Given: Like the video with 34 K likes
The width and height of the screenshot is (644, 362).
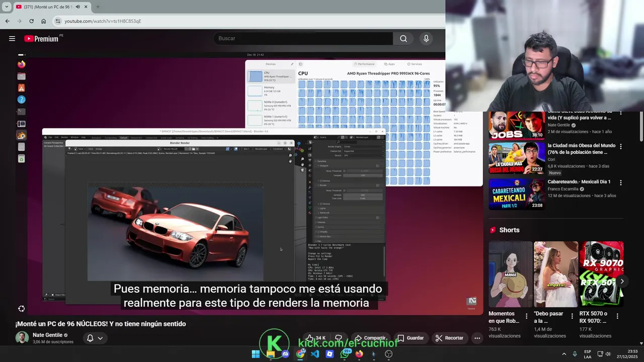Looking at the screenshot, I should (x=316, y=338).
